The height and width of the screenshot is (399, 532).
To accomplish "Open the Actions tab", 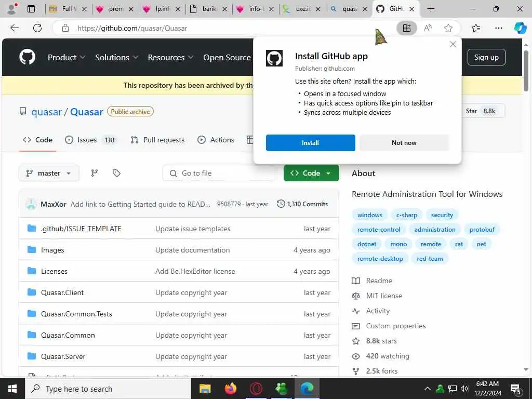I will (x=216, y=140).
